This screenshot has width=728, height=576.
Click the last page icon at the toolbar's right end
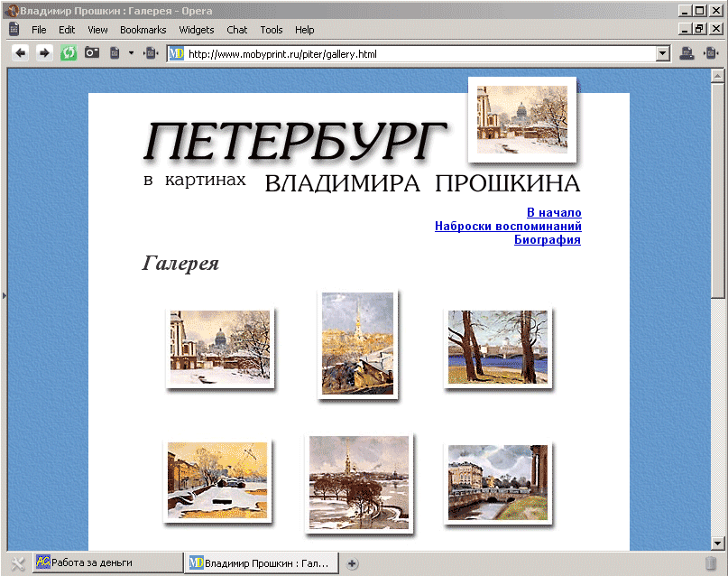(711, 53)
